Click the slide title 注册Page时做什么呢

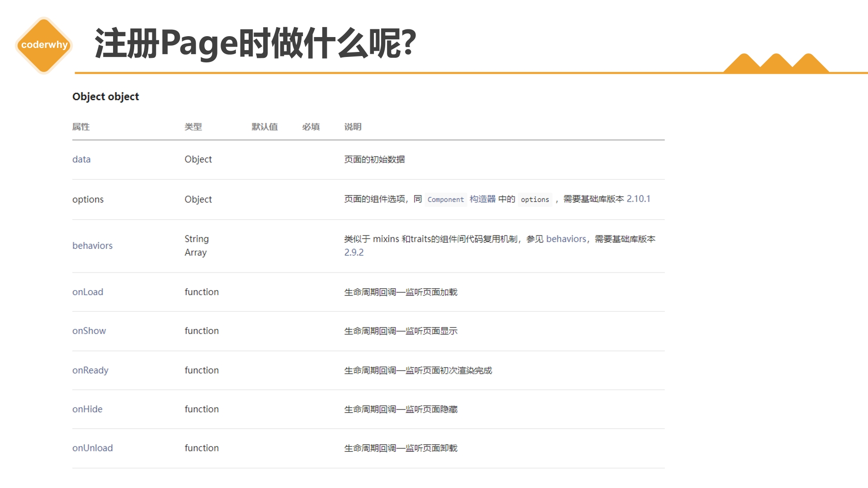pyautogui.click(x=255, y=43)
